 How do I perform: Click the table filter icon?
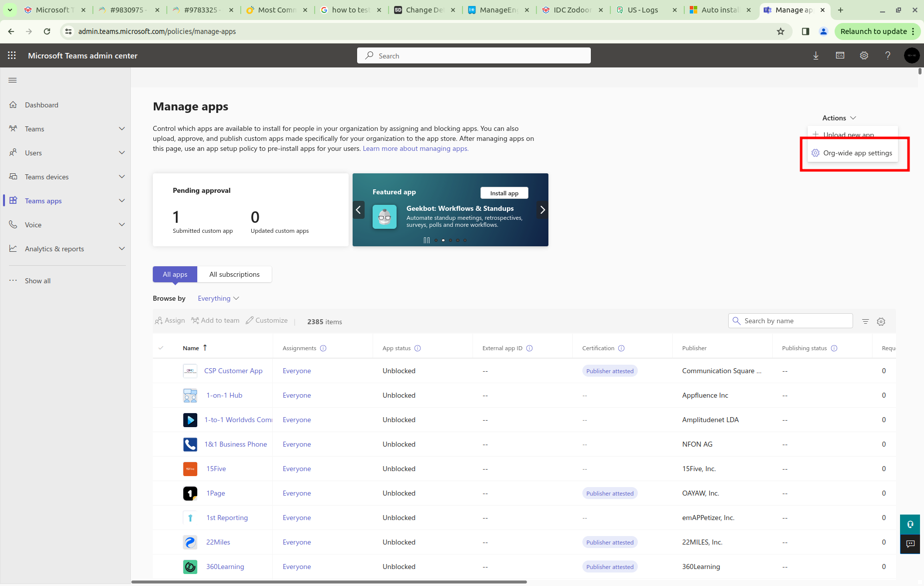coord(866,321)
